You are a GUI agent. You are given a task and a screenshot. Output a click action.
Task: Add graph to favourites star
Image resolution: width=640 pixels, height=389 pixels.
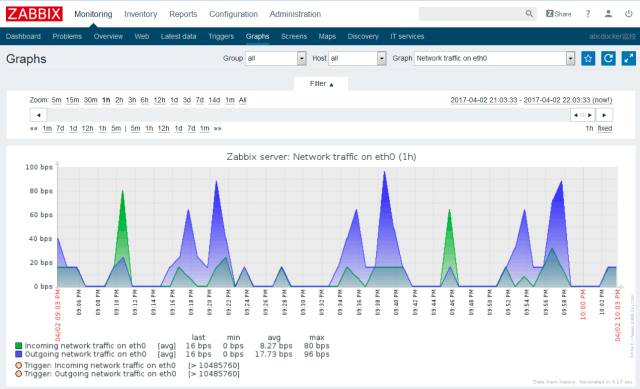(x=588, y=58)
